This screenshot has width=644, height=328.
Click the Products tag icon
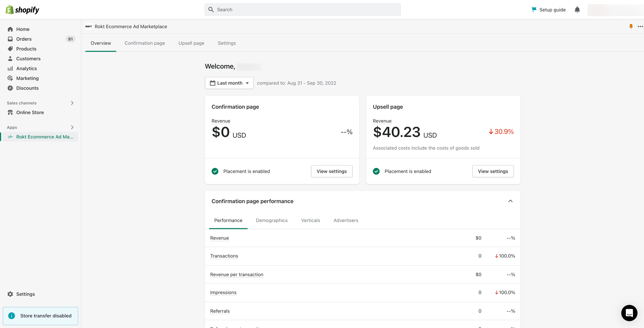point(10,49)
